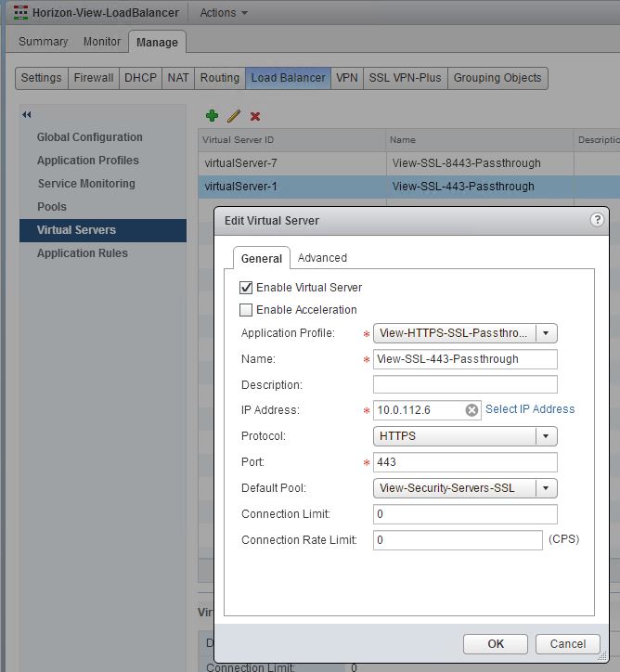This screenshot has width=620, height=672.
Task: Open the Actions menu
Action: tap(224, 13)
